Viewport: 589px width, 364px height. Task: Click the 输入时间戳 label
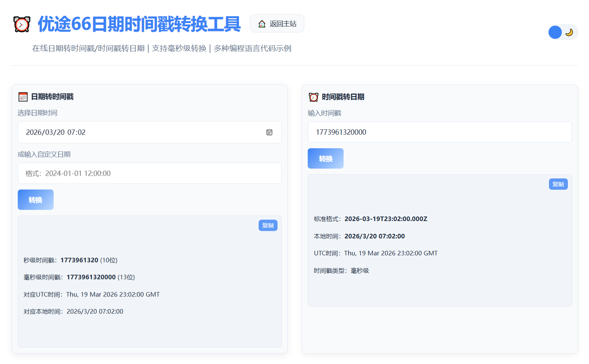pos(324,113)
